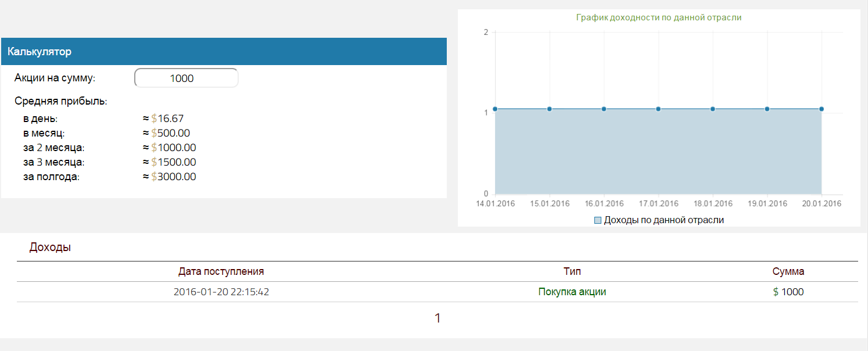Toggle the "Доходы по данной отрасли" legend series
Image resolution: width=868 pixels, height=351 pixels.
tap(663, 220)
